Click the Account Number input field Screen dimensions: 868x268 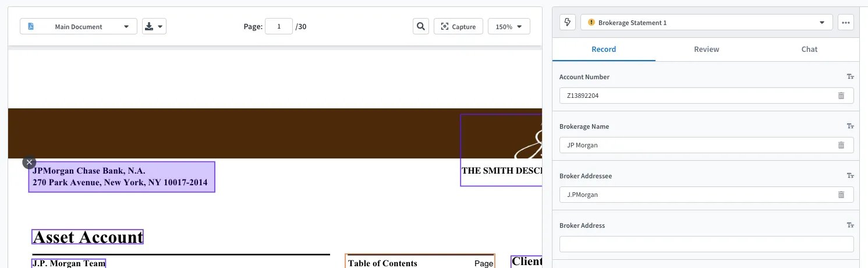tap(707, 96)
